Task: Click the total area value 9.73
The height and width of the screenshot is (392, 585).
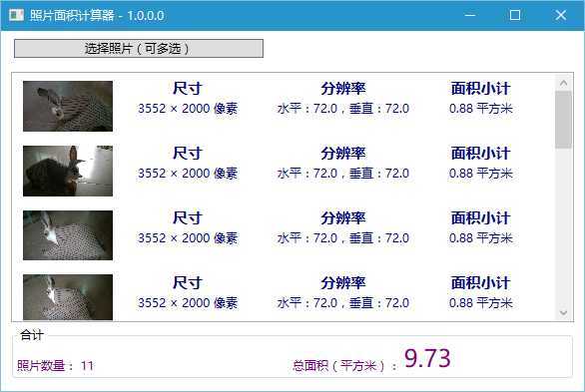Action: coord(427,358)
